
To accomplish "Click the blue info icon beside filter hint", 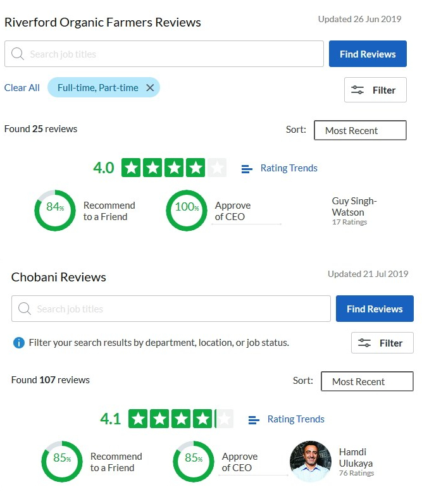I will [19, 343].
